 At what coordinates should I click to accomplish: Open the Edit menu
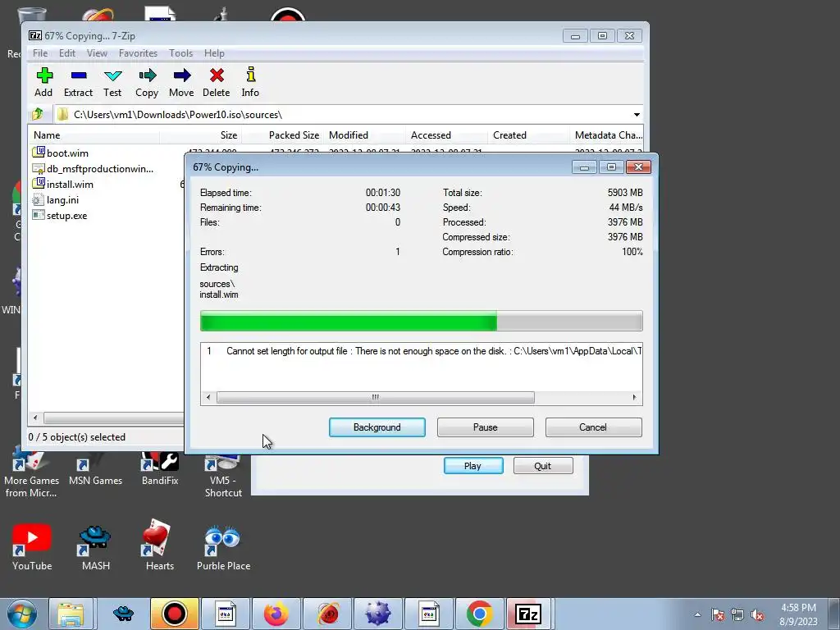click(x=67, y=53)
